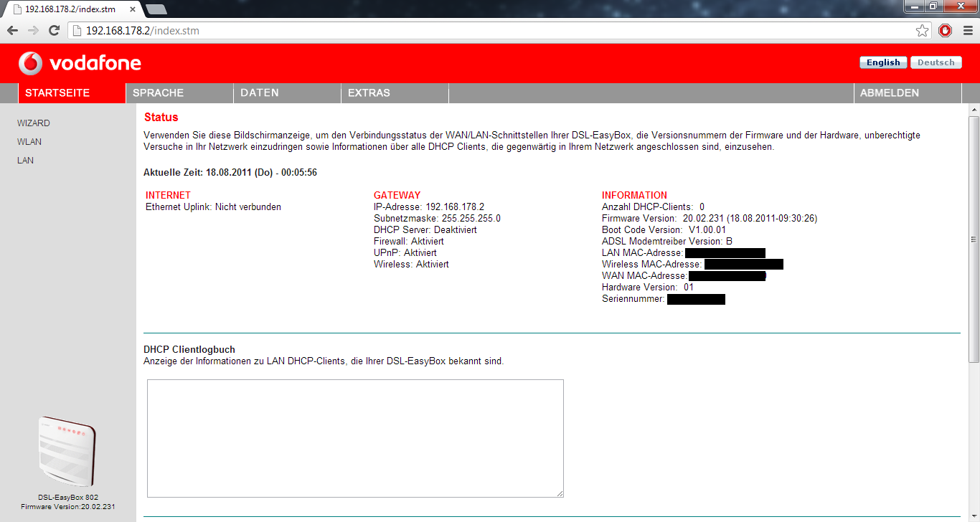Open WLAN settings in sidebar
This screenshot has width=980, height=522.
coord(29,142)
